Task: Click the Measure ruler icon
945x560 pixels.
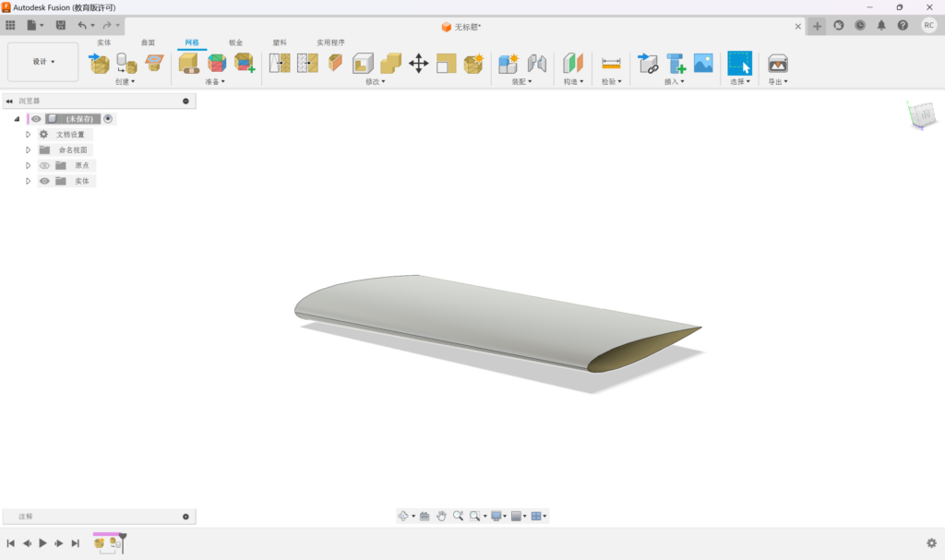Action: [611, 63]
